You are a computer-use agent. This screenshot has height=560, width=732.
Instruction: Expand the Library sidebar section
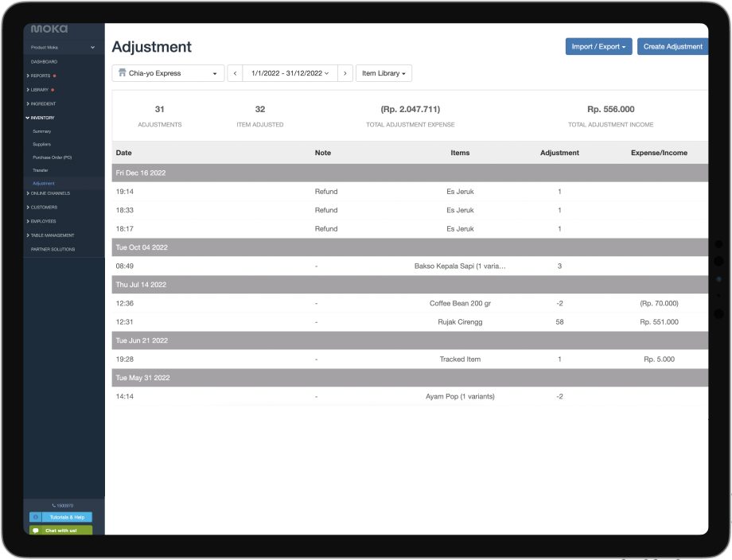[x=40, y=90]
